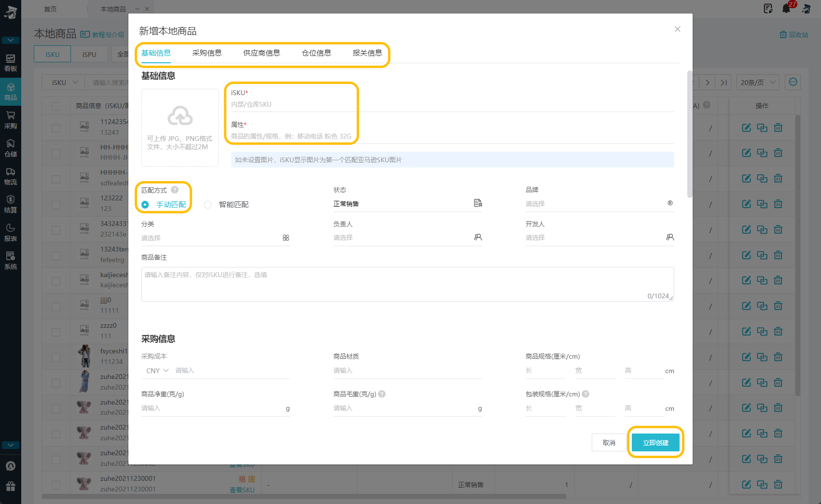This screenshot has width=821, height=504.
Task: Open the 系统 system sidebar icon
Action: pyautogui.click(x=11, y=261)
